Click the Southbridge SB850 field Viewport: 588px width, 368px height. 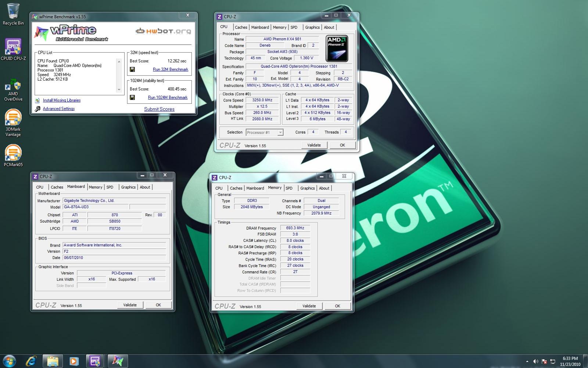point(115,222)
